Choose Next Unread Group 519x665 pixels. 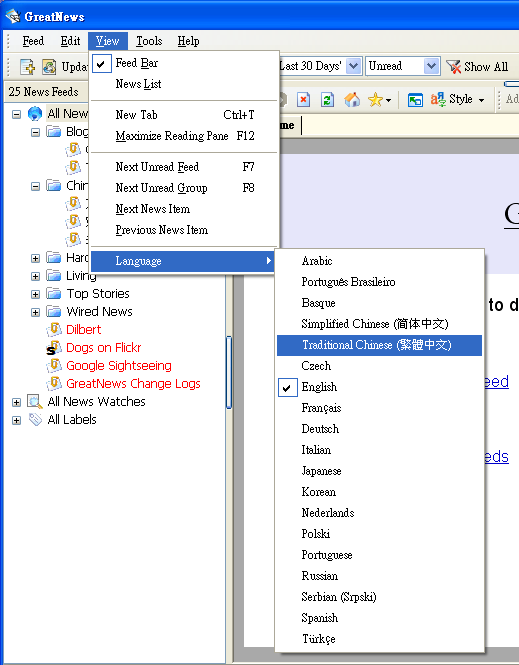click(x=184, y=188)
